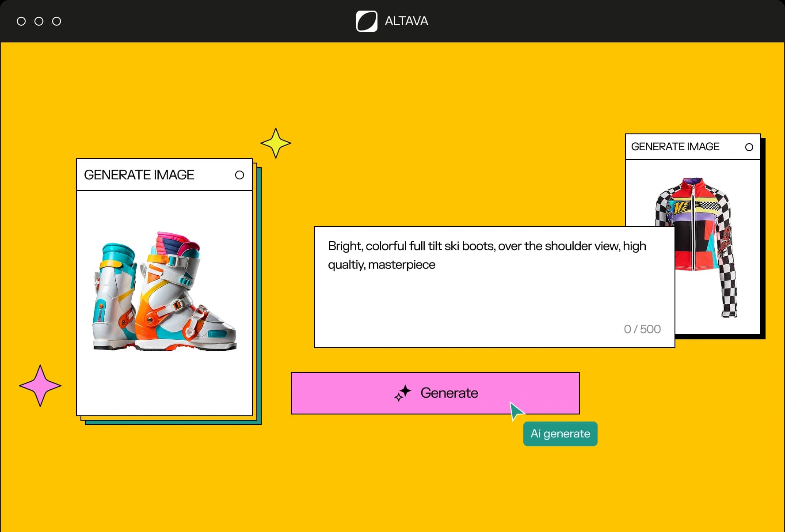The width and height of the screenshot is (785, 532).
Task: Click the pink four-point star decoration
Action: coord(40,386)
